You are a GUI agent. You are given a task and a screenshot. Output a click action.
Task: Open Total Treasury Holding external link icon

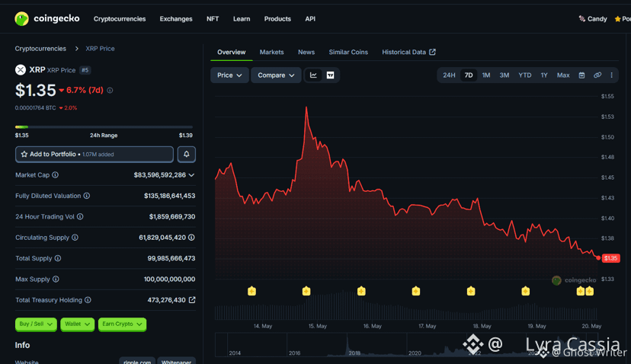pyautogui.click(x=192, y=300)
